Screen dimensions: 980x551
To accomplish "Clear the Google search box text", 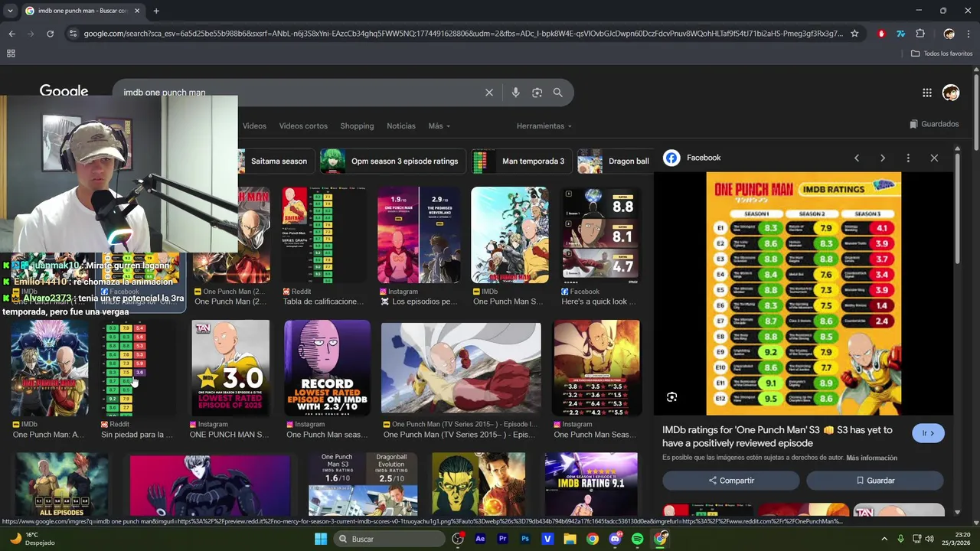I will coord(489,93).
